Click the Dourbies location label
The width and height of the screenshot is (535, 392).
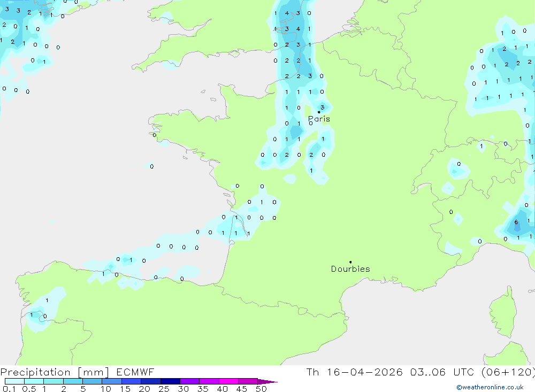click(x=350, y=269)
